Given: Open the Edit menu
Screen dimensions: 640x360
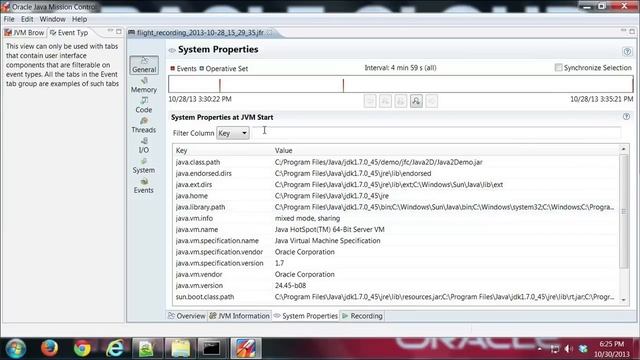Looking at the screenshot, I should coord(27,19).
